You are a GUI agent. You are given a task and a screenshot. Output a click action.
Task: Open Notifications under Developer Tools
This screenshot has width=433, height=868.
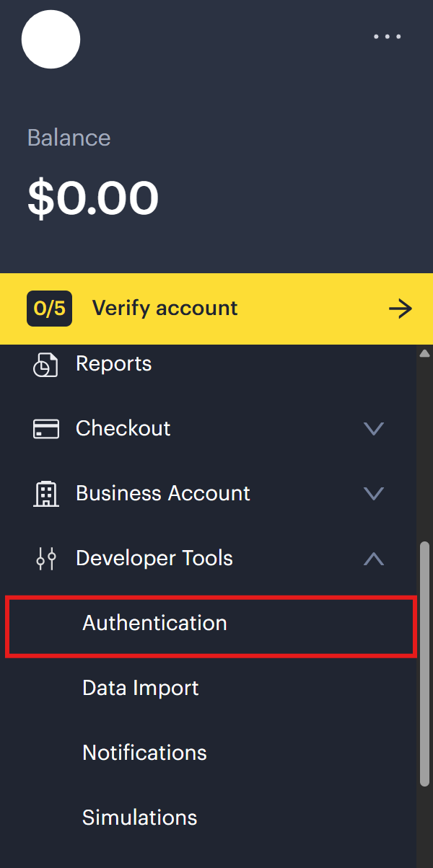point(144,753)
